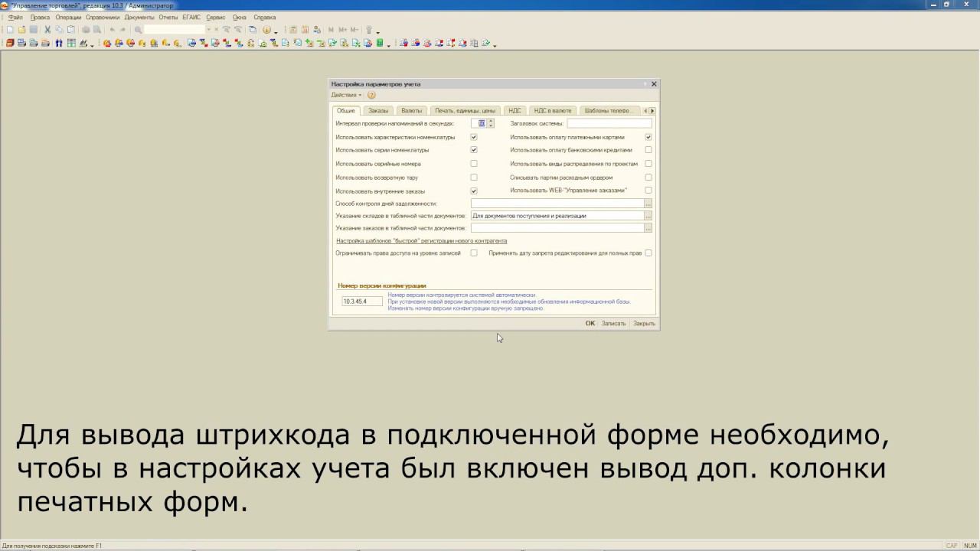The width and height of the screenshot is (980, 551).
Task: Click the binoculars icon in second toolbar
Action: pos(59,43)
